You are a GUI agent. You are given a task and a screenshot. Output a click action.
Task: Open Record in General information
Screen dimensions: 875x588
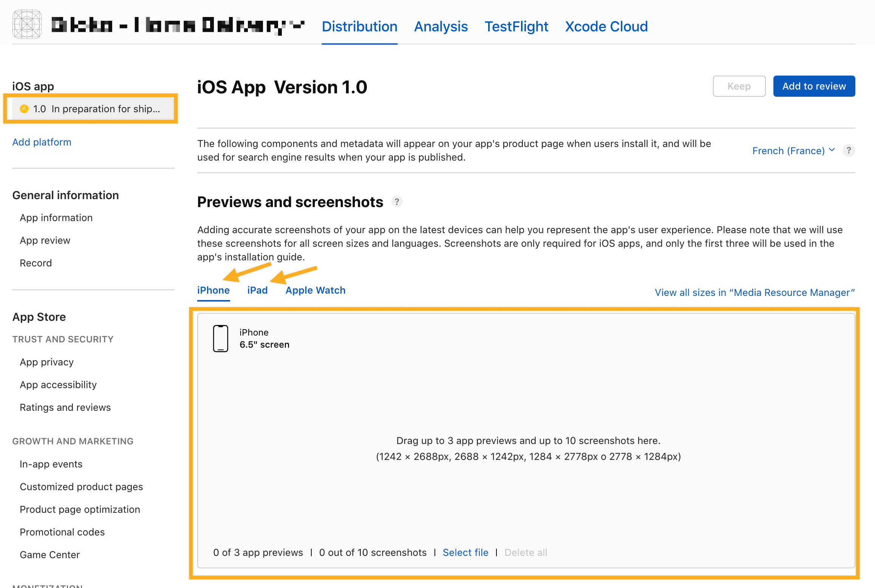click(x=36, y=263)
